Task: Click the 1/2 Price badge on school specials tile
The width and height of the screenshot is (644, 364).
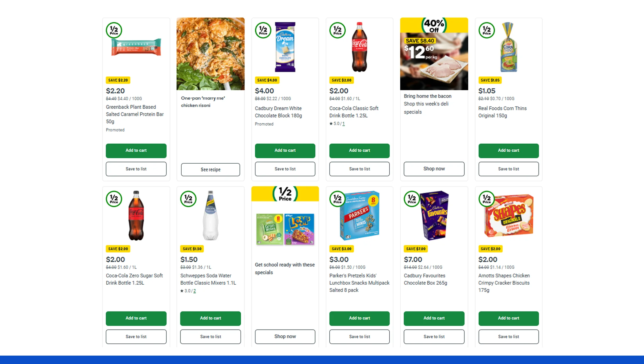Action: pos(285,194)
